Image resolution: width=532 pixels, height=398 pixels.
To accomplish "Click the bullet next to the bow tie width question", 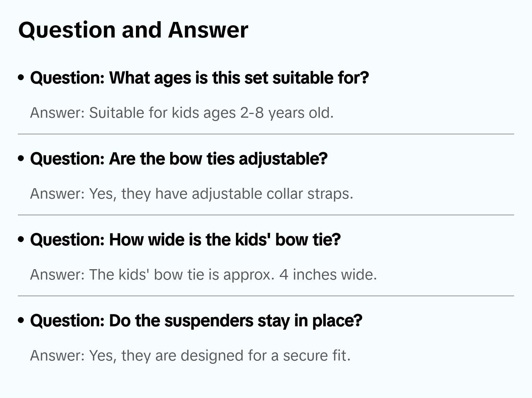I will click(x=21, y=239).
